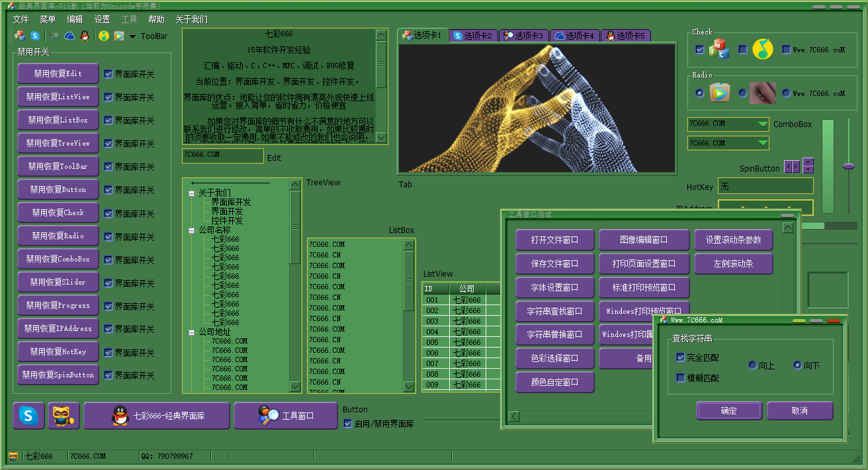Image resolution: width=868 pixels, height=470 pixels.
Task: Collapse the 公司名称 tree node
Action: (191, 230)
